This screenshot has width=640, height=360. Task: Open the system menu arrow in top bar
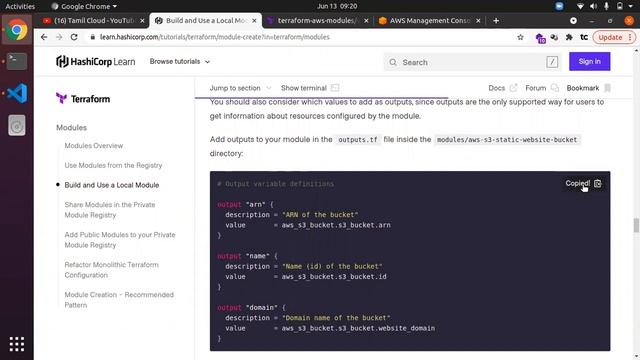pos(631,6)
